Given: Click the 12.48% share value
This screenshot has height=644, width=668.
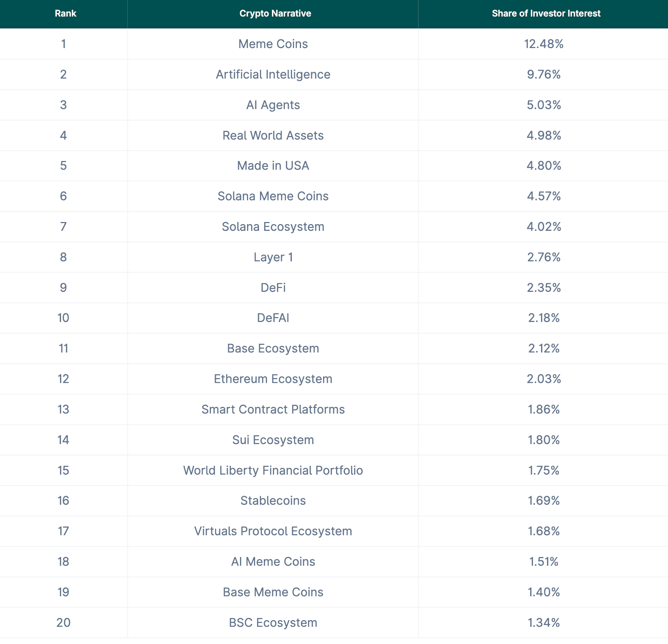Looking at the screenshot, I should tap(544, 44).
